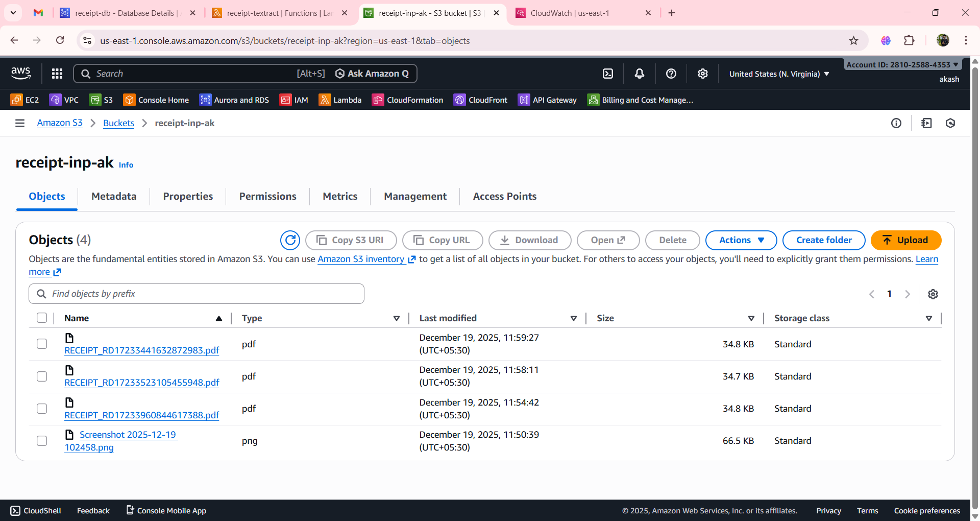
Task: Switch to the Permissions tab
Action: point(267,196)
